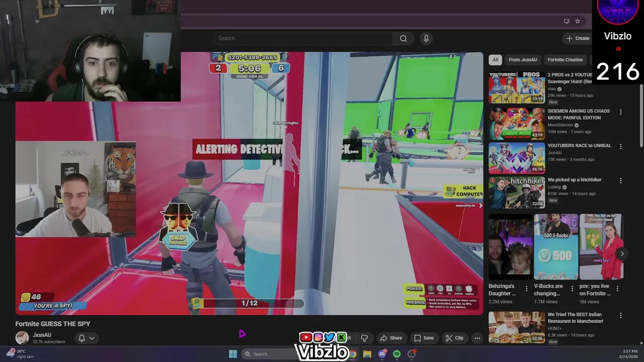Select the From JxsnAU filter chip
The image size is (644, 362).
point(523,60)
